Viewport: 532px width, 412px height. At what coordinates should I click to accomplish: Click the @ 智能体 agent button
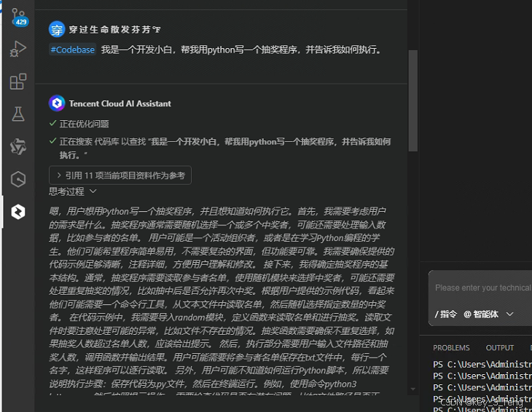tap(481, 314)
